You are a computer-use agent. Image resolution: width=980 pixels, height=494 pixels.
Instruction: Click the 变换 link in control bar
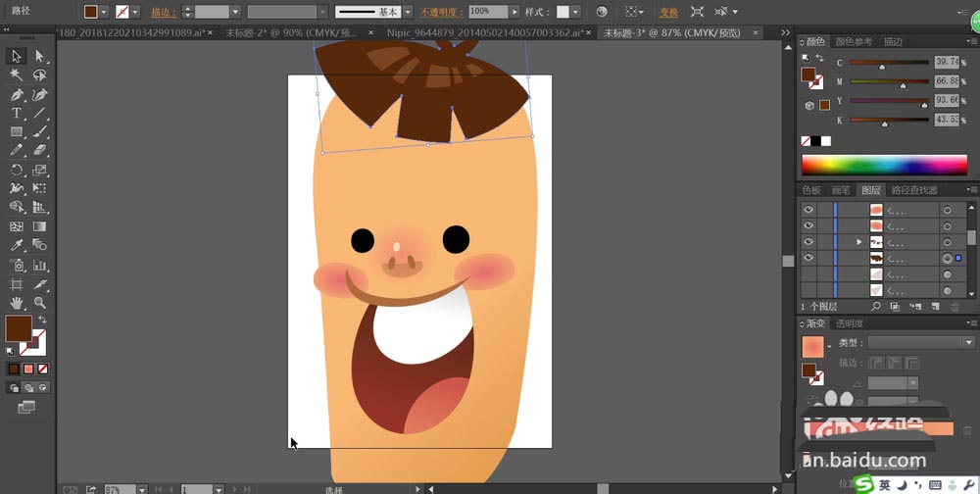coord(668,12)
